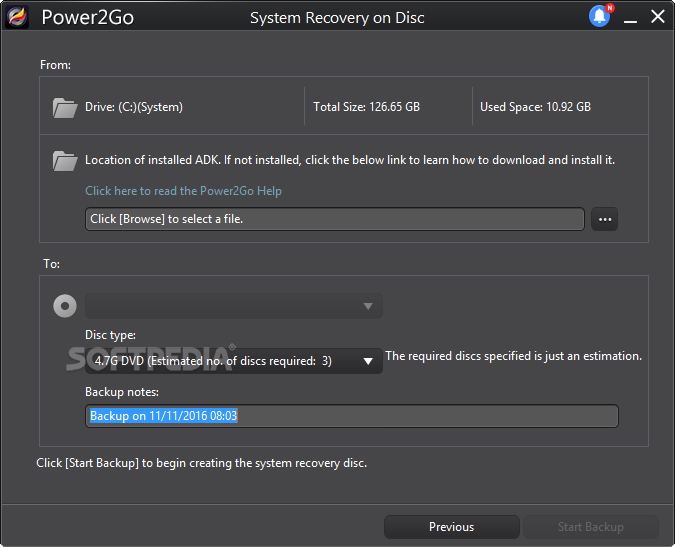The width and height of the screenshot is (675, 547).
Task: Open the Disc type 4.7G DVD dropdown
Action: click(x=234, y=361)
